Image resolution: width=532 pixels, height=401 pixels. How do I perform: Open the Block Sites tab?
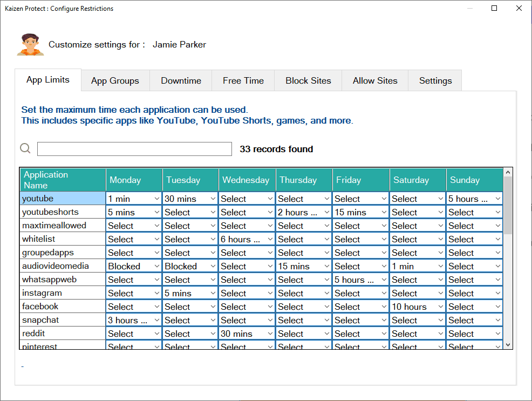pos(308,80)
